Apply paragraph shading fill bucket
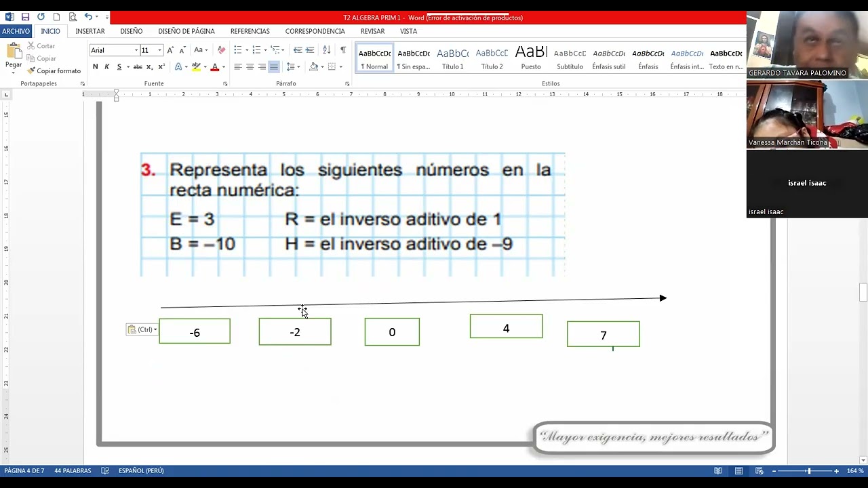The image size is (868, 488). tap(313, 66)
